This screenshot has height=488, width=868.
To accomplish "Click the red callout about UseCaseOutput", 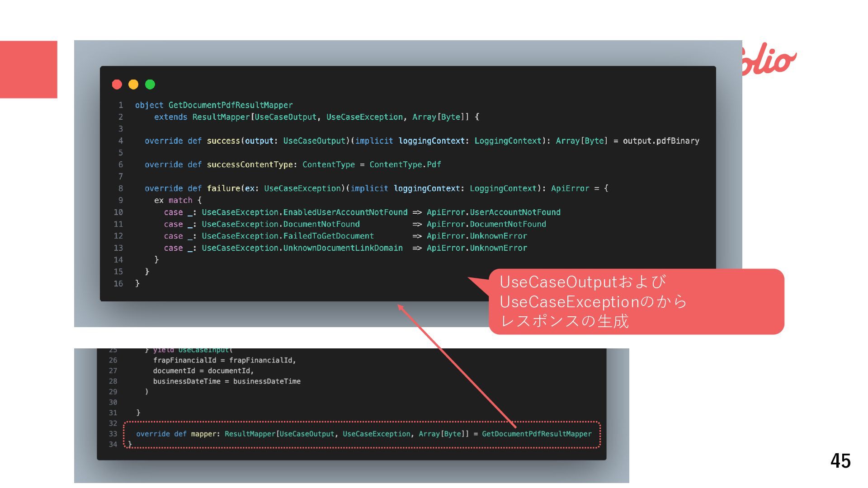I will click(636, 301).
